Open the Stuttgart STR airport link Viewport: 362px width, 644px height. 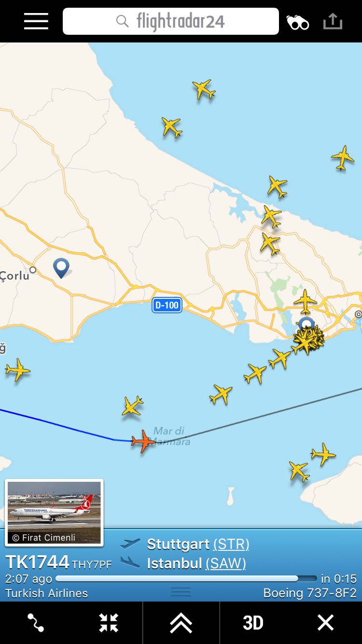[231, 545]
